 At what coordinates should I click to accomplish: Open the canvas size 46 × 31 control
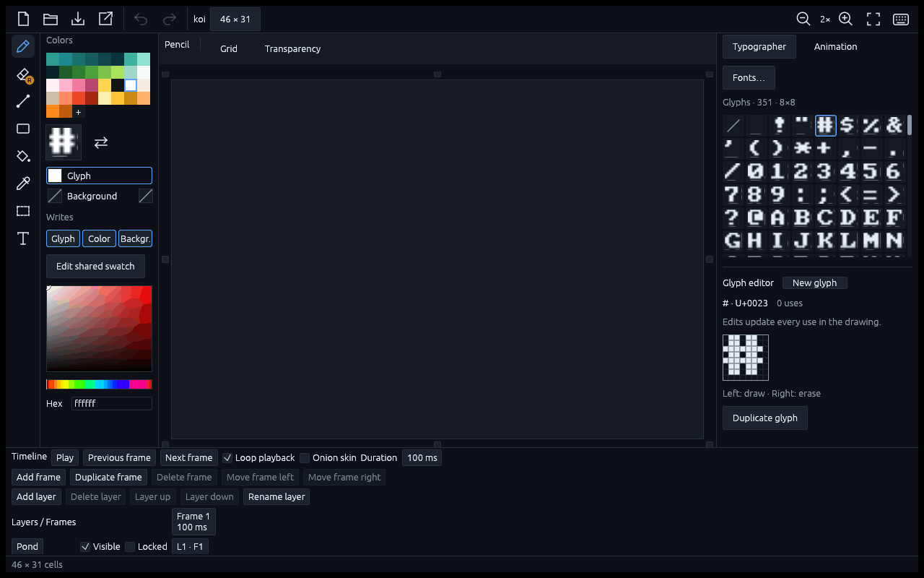[235, 19]
